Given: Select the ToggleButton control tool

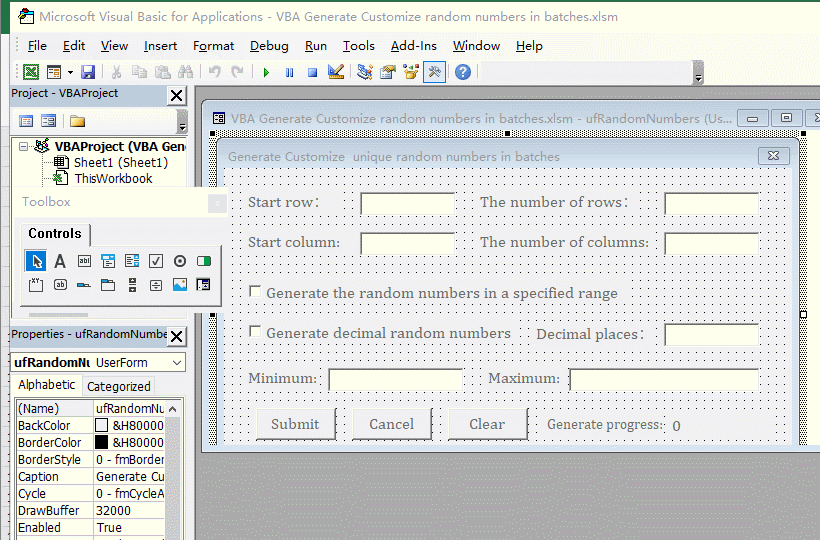Looking at the screenshot, I should (204, 261).
